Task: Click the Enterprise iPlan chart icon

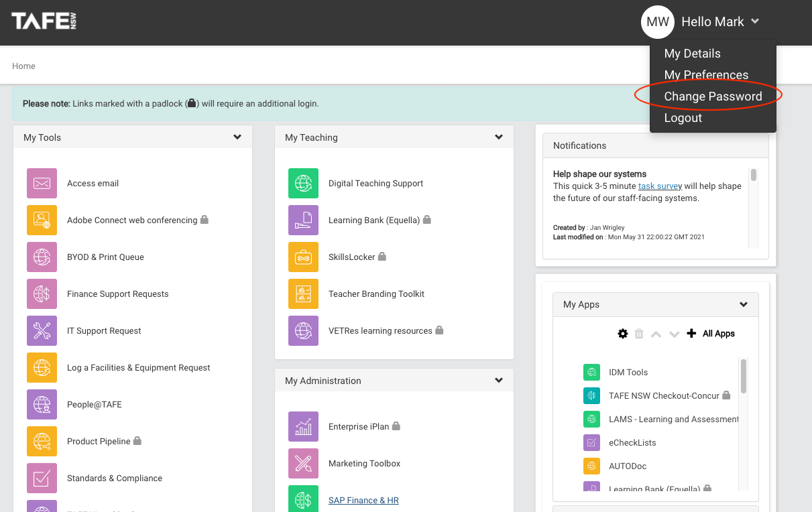Action: pyautogui.click(x=303, y=426)
